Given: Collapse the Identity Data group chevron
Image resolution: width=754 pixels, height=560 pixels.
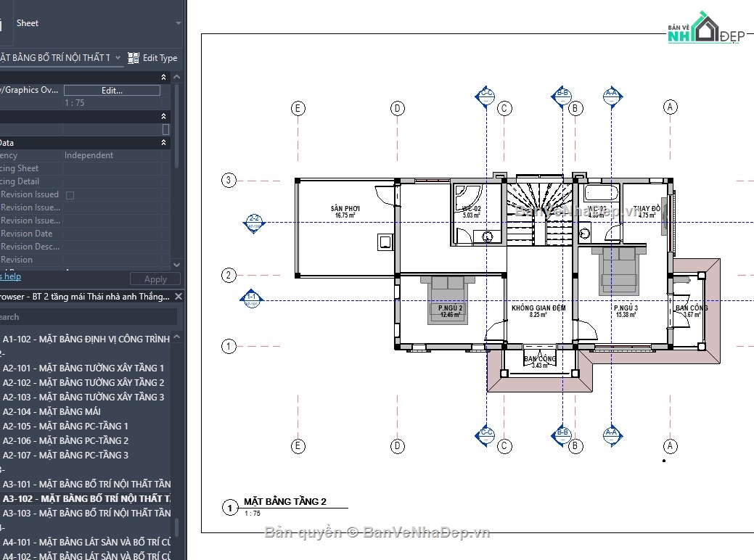Looking at the screenshot, I should [163, 142].
